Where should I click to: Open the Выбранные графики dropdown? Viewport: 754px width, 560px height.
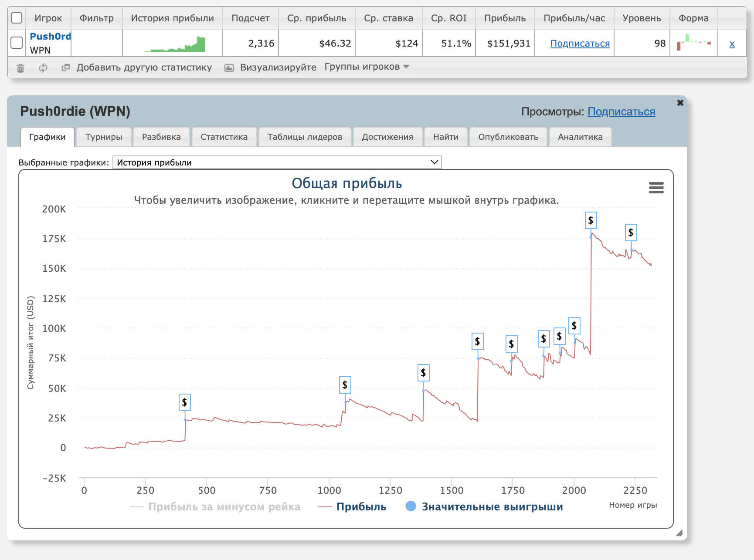pos(277,162)
